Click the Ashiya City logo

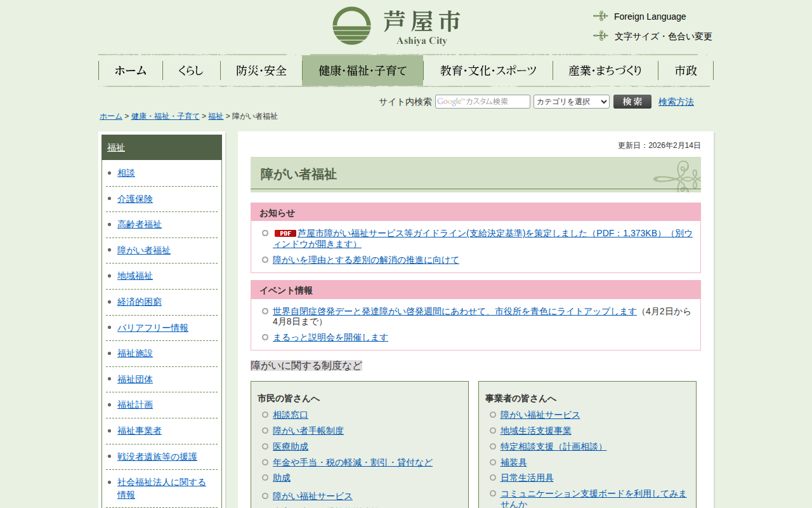coord(396,26)
